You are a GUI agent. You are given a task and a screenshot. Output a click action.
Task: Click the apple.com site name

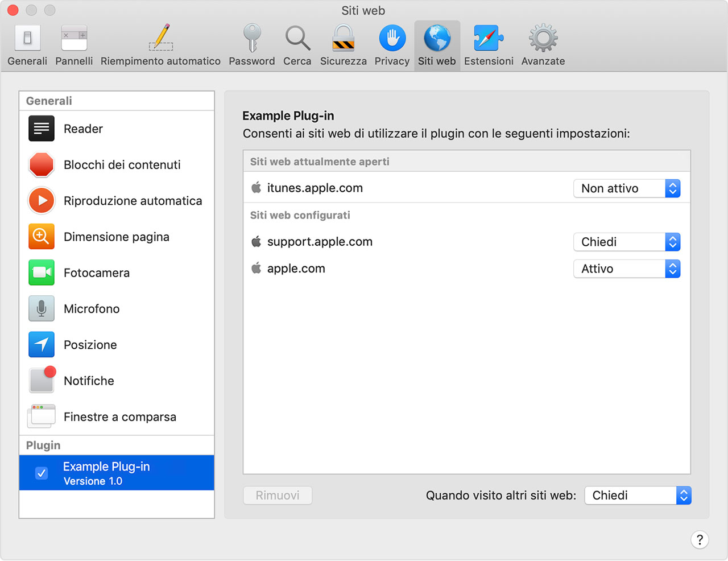[x=296, y=269]
